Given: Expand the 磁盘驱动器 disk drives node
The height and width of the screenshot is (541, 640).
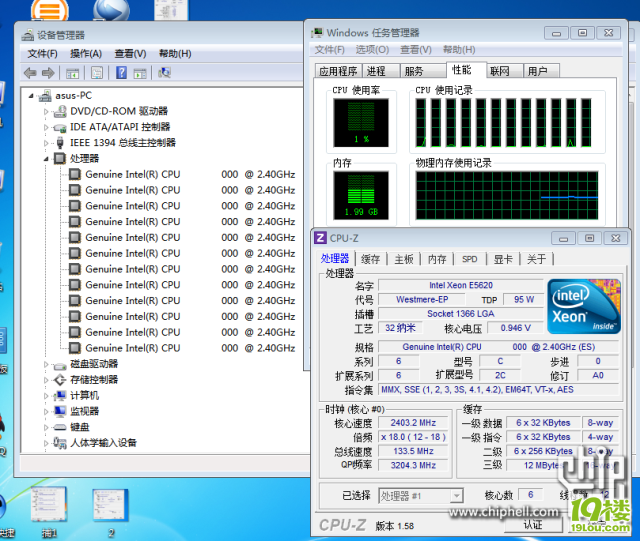Looking at the screenshot, I should coord(46,364).
